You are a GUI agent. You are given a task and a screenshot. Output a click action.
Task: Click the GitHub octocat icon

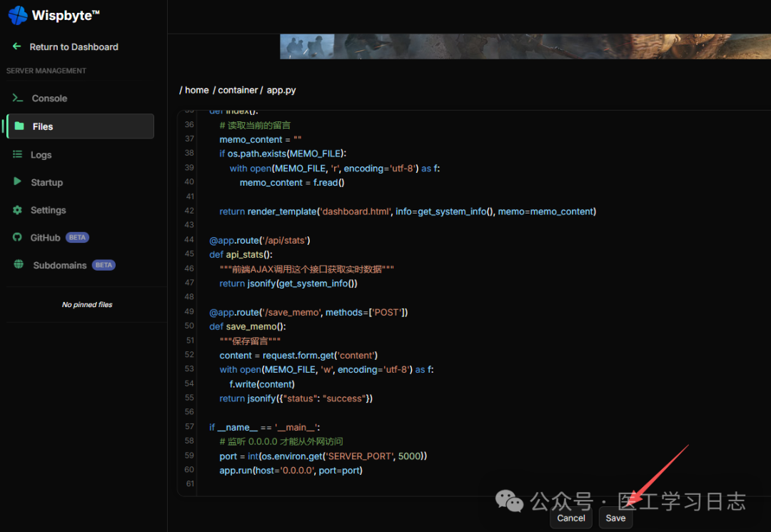coord(18,237)
